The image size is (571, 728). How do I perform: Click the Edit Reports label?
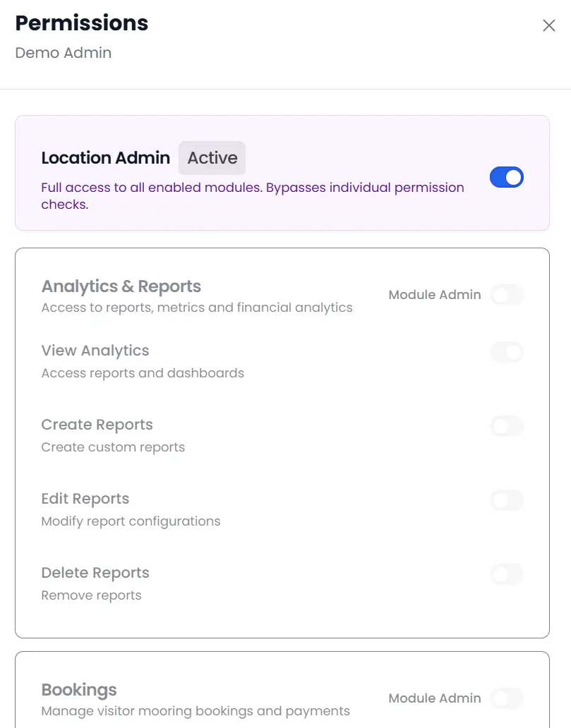click(x=85, y=499)
